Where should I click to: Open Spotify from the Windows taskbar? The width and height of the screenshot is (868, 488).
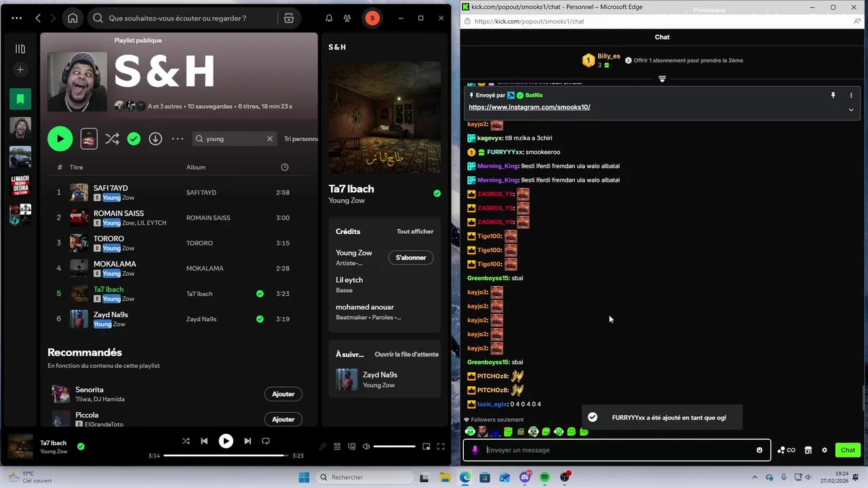click(x=545, y=477)
